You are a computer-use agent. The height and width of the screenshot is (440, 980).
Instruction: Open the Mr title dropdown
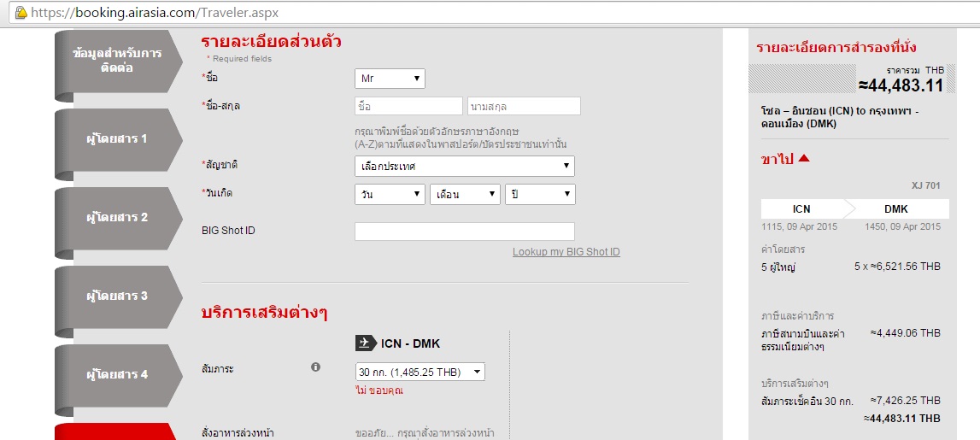[390, 79]
